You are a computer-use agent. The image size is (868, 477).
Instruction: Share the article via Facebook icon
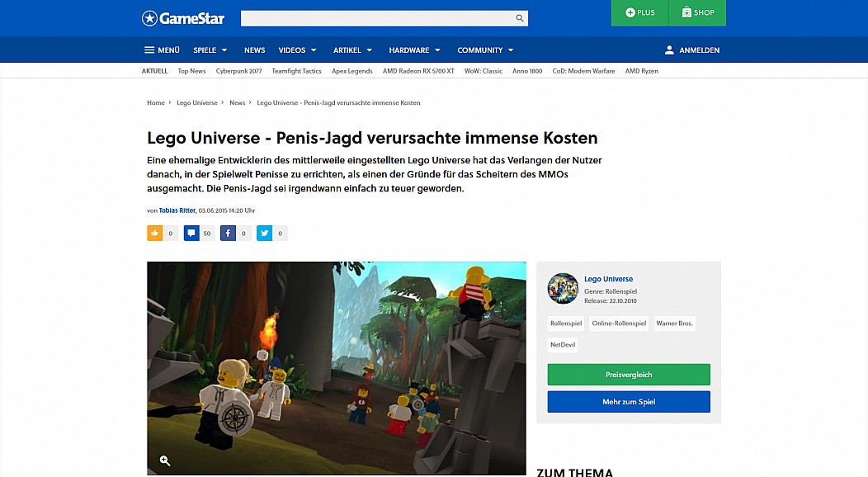pyautogui.click(x=228, y=233)
